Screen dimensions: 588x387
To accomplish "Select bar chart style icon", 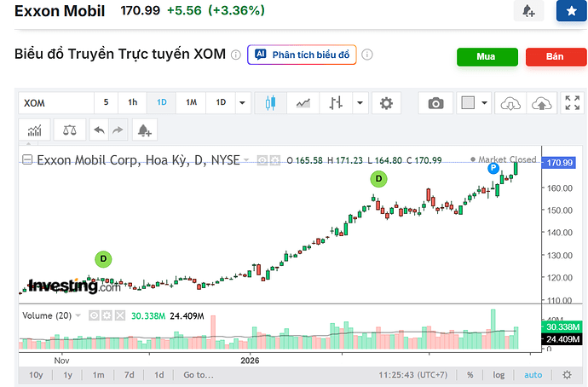I will [x=336, y=103].
